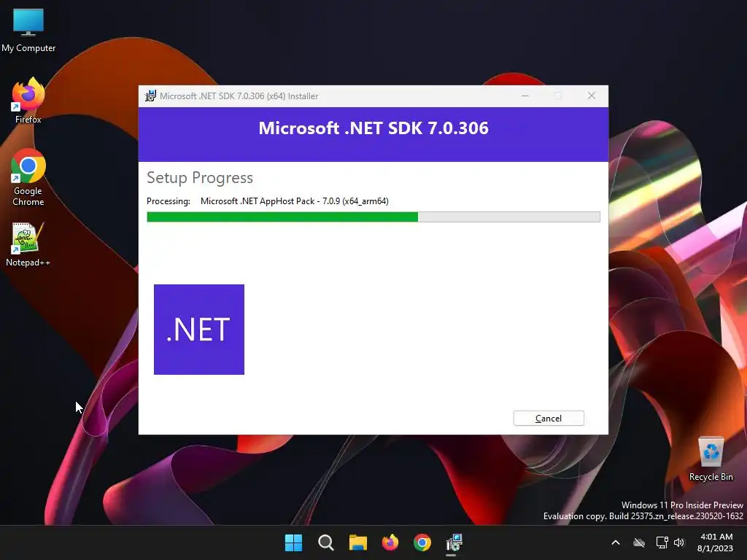Select the Microsoft .NET AppHost Pack text

(295, 201)
